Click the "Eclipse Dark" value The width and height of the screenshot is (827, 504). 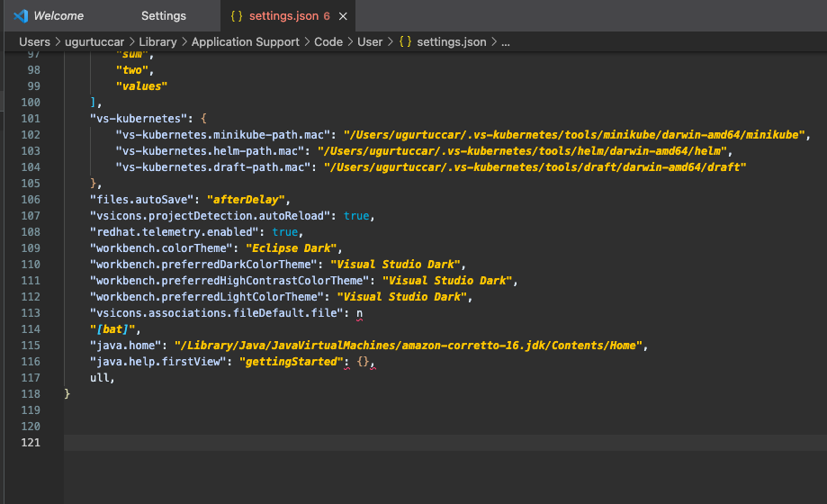(292, 248)
